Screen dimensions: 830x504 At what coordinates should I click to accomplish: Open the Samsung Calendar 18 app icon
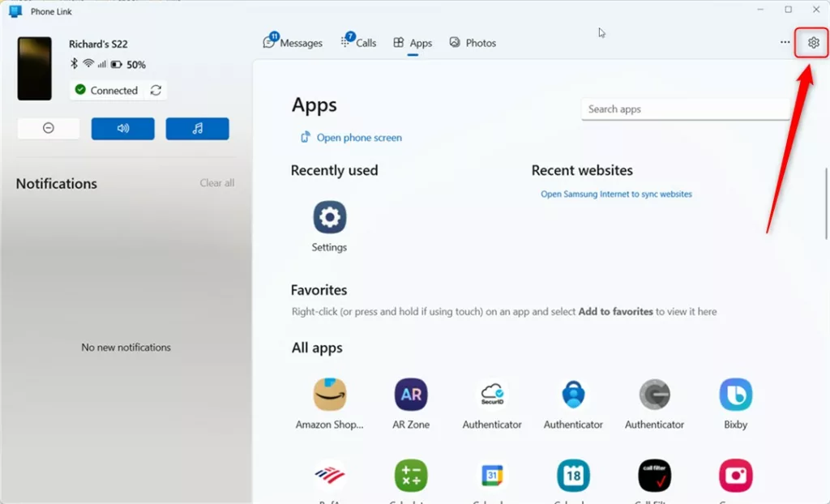tap(573, 476)
